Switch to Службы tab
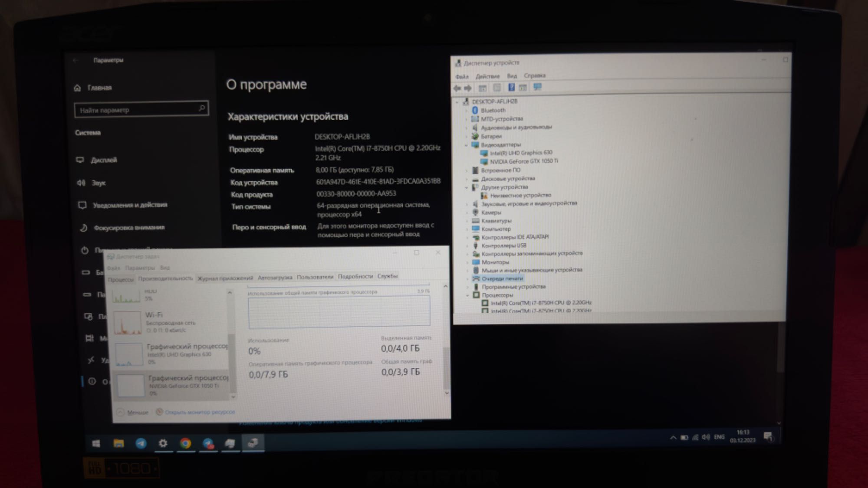868x488 pixels. tap(387, 276)
